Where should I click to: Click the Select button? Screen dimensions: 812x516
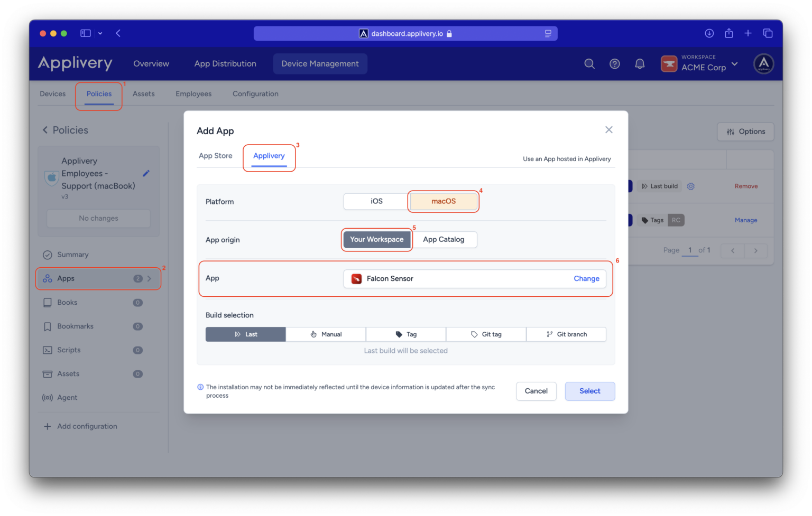point(589,391)
